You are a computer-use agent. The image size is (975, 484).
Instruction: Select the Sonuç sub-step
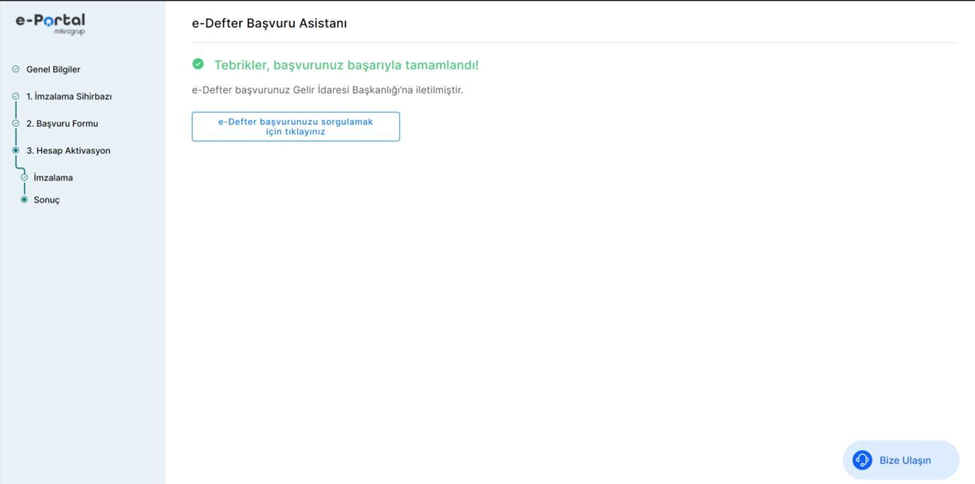[47, 200]
